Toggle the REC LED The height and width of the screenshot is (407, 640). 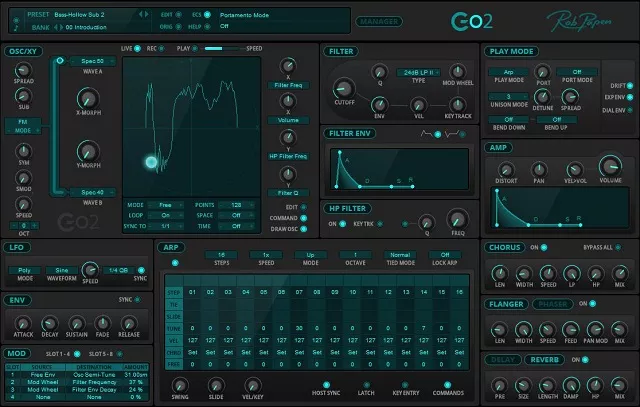click(x=162, y=49)
